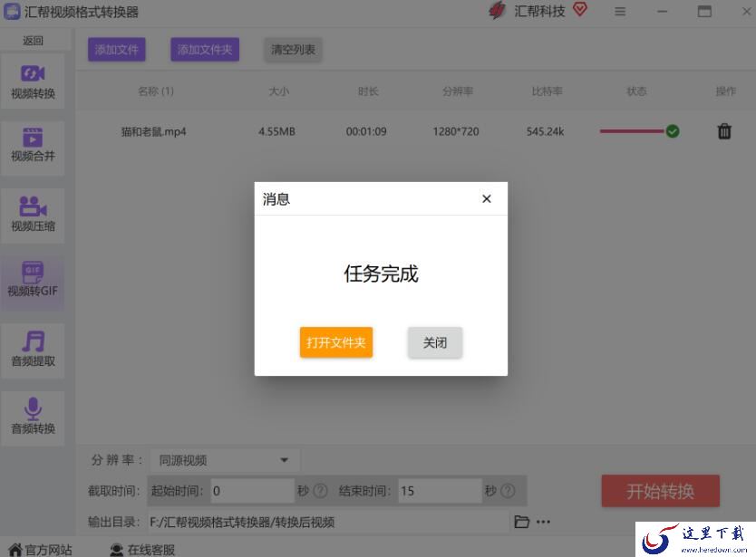
Task: Open the hamburger menu in title bar
Action: 620,12
